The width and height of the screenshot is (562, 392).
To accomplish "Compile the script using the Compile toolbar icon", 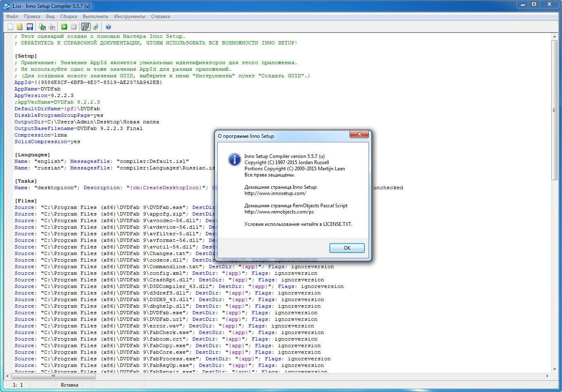I will point(42,27).
